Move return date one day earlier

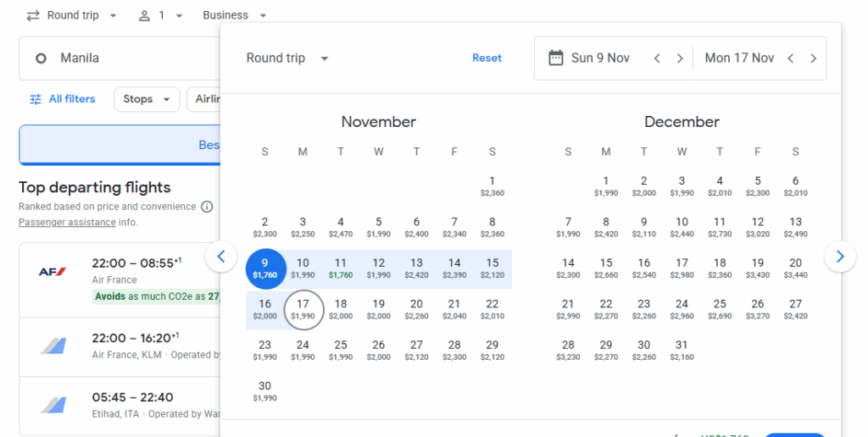tap(790, 58)
